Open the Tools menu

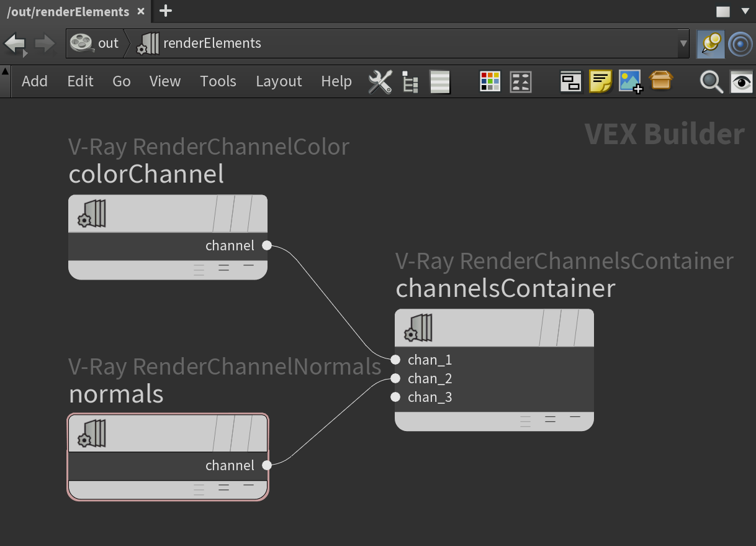pyautogui.click(x=218, y=81)
